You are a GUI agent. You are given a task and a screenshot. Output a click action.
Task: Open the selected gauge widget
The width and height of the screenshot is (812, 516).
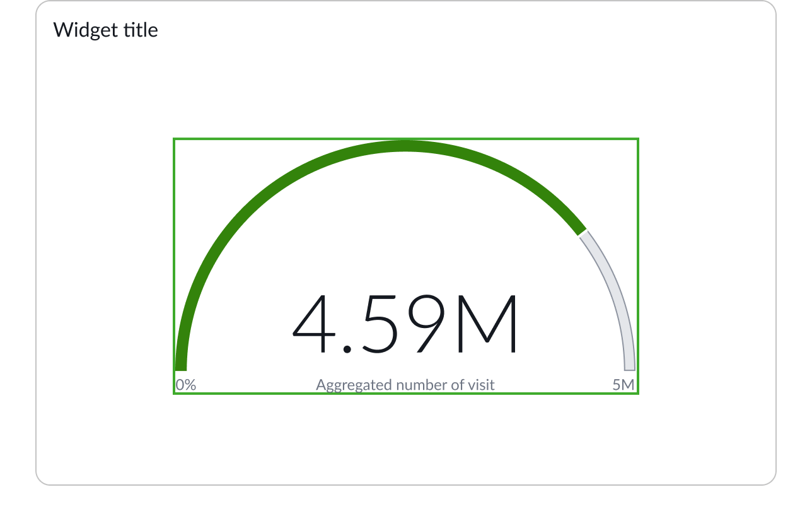pyautogui.click(x=407, y=265)
